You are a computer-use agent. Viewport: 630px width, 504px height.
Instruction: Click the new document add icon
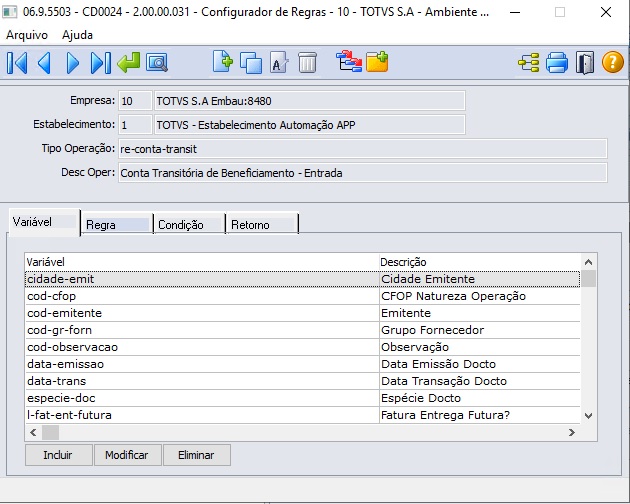223,62
